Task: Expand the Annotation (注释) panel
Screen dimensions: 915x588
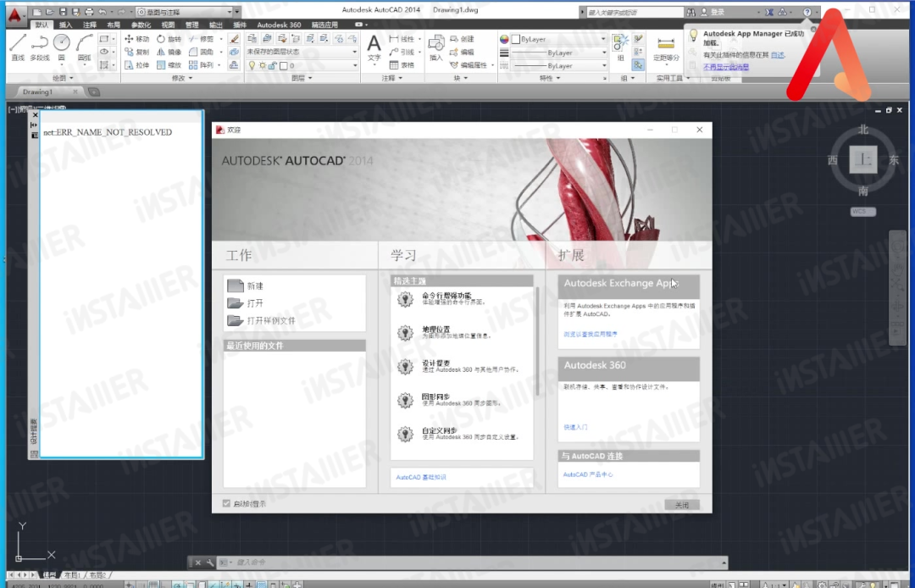Action: [391, 78]
